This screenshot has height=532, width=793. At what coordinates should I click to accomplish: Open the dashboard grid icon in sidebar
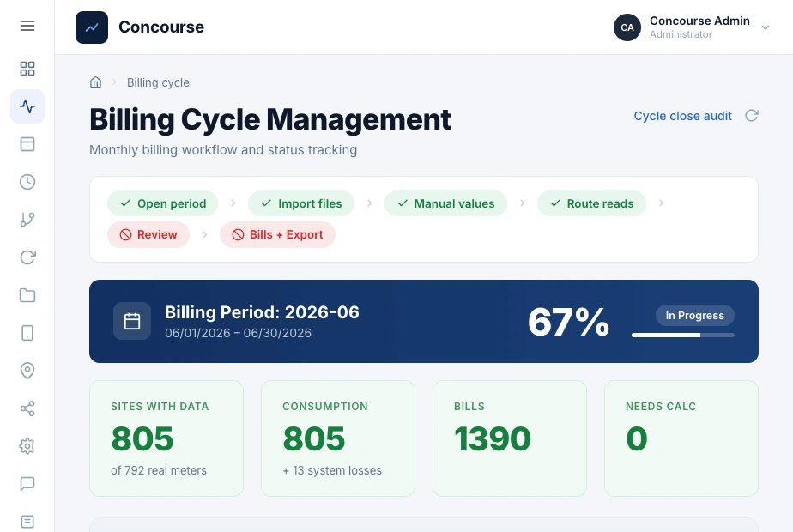(27, 69)
